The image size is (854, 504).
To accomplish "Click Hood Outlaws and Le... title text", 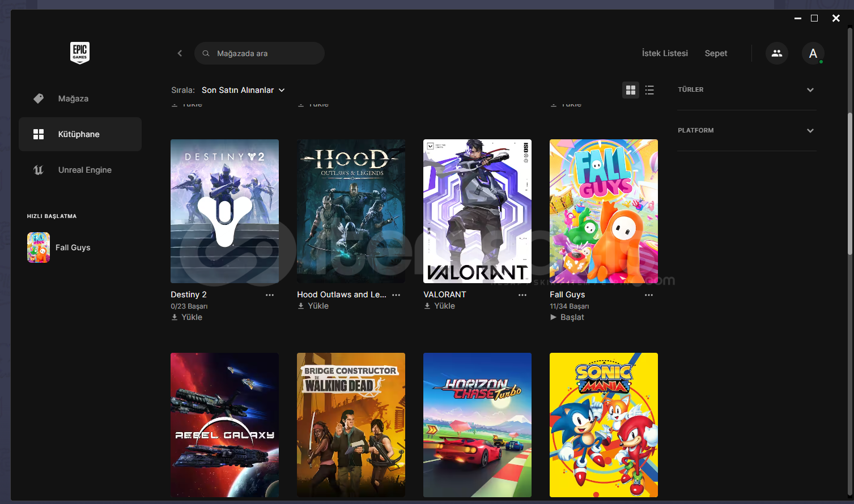I will (x=342, y=294).
